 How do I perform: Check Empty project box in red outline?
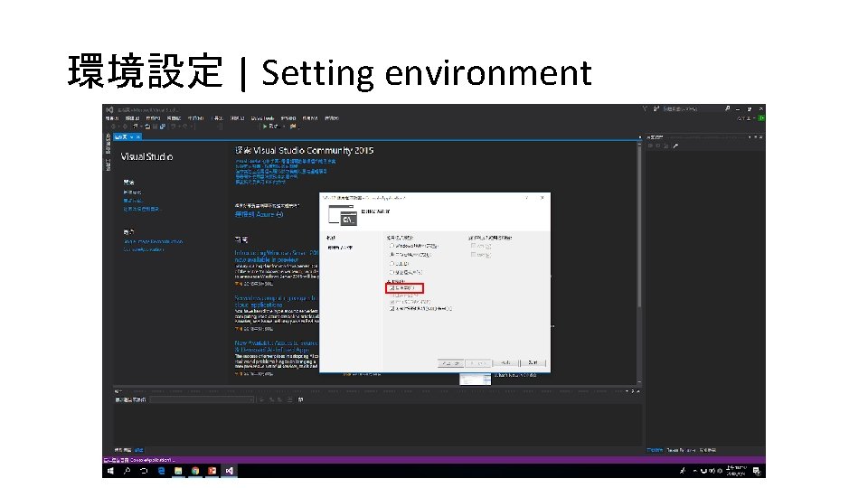pyautogui.click(x=392, y=288)
